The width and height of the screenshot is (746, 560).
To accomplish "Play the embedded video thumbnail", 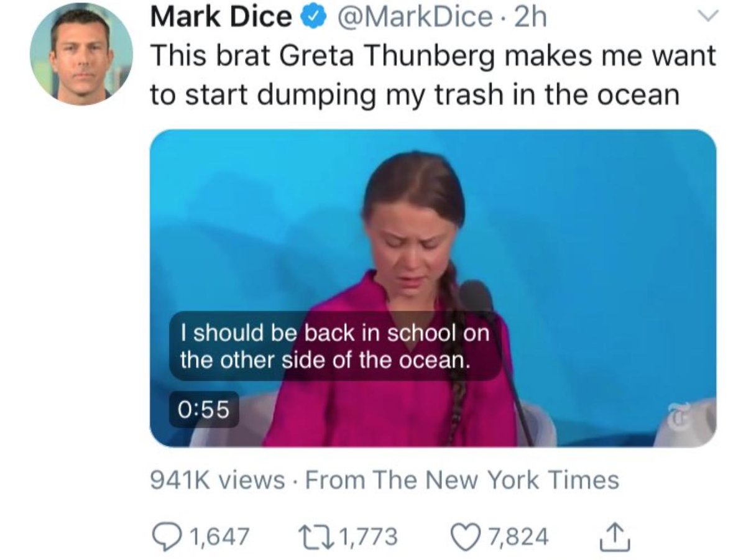I will coord(433,288).
